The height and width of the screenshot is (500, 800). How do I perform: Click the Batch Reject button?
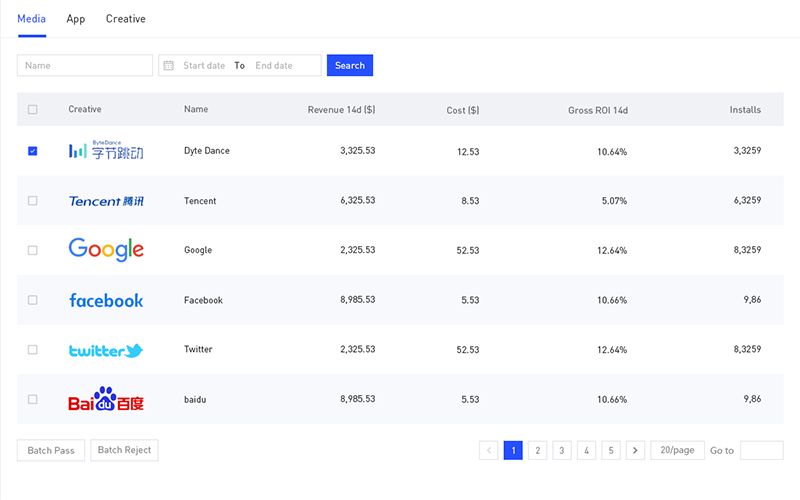[124, 450]
